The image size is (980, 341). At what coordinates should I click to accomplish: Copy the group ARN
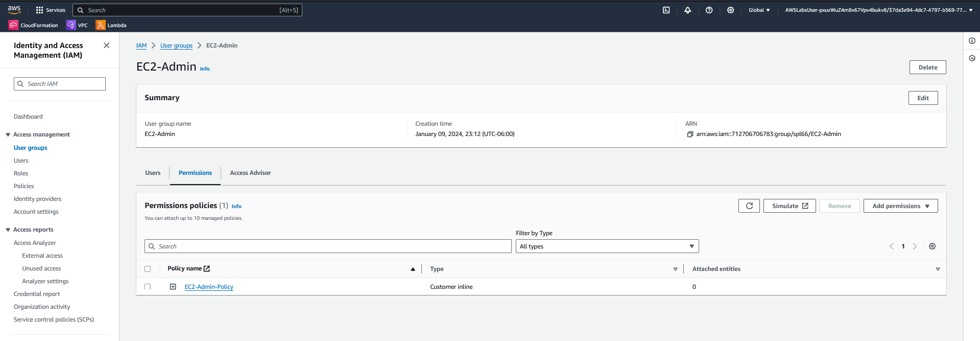690,134
